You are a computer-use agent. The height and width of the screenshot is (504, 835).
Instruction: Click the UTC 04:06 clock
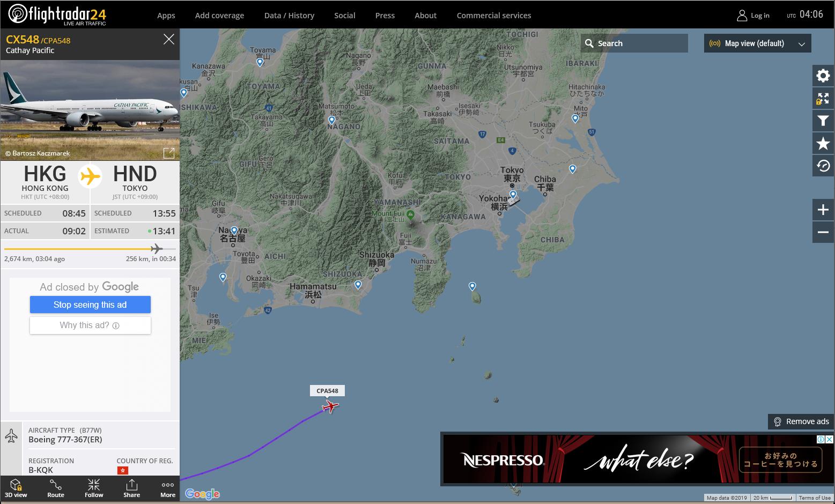click(805, 14)
